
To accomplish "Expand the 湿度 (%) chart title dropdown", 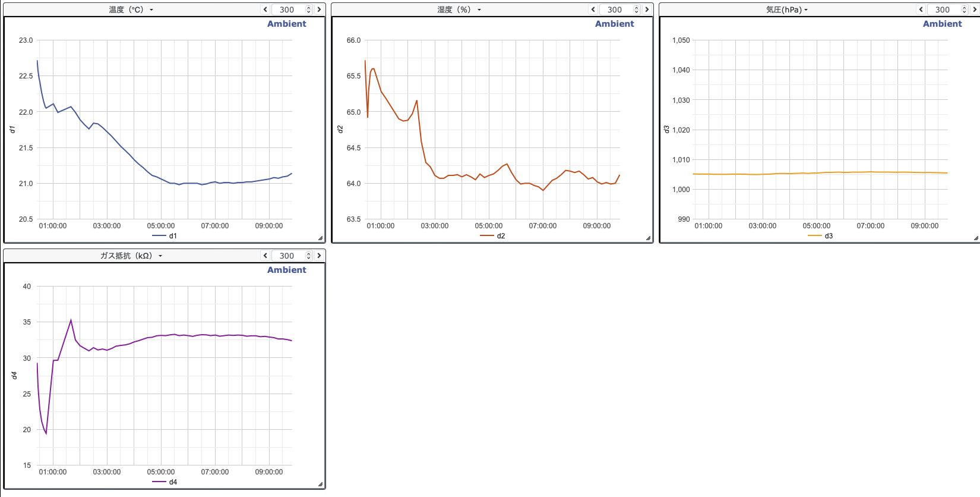I will pyautogui.click(x=459, y=10).
